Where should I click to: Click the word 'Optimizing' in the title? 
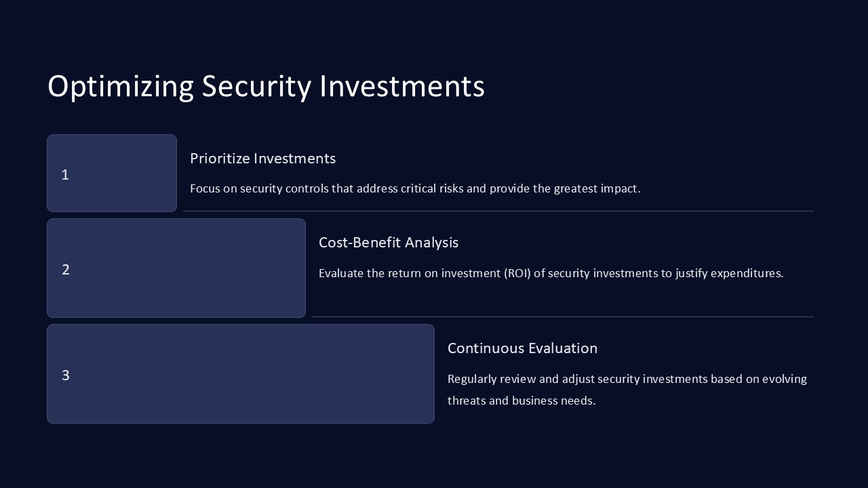click(121, 87)
